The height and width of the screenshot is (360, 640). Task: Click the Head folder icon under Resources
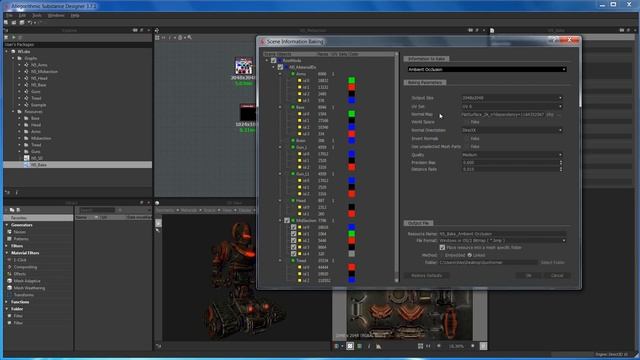[27, 125]
